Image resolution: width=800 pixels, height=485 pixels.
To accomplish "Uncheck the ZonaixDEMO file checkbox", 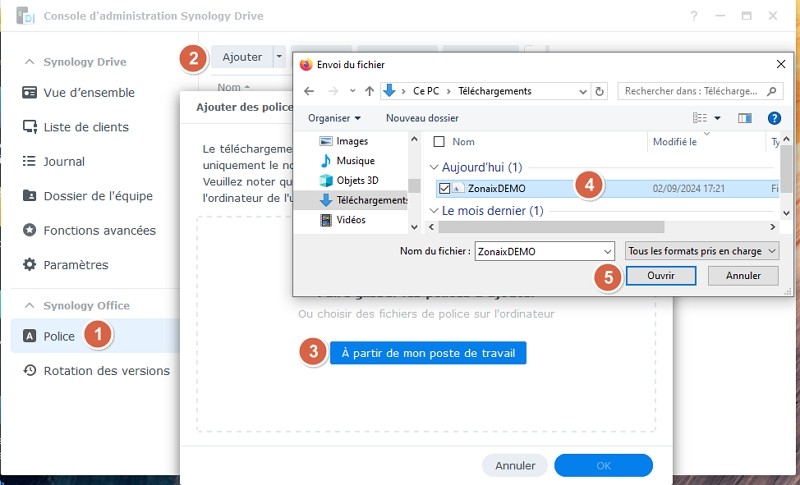I will tap(444, 188).
